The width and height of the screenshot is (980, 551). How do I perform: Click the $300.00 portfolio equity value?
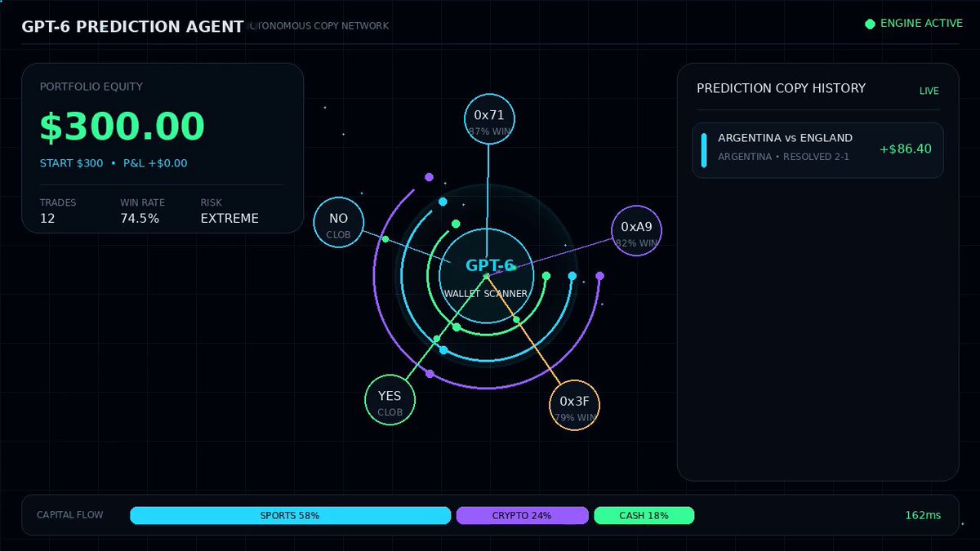tap(122, 127)
